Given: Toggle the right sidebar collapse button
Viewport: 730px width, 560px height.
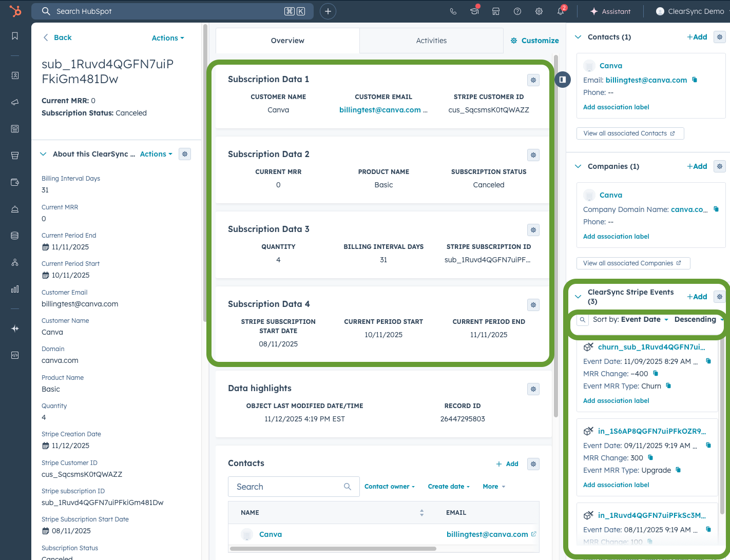Looking at the screenshot, I should coord(563,80).
